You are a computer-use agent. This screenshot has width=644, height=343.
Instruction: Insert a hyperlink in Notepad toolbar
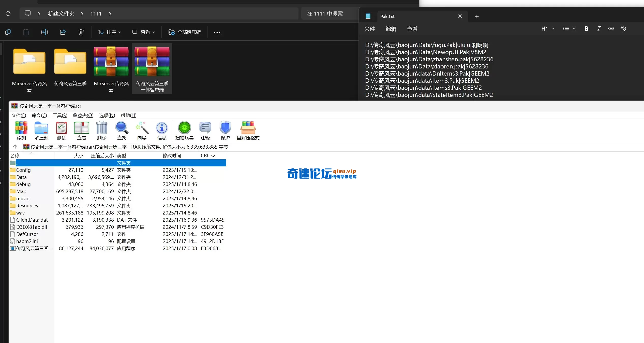[611, 28]
